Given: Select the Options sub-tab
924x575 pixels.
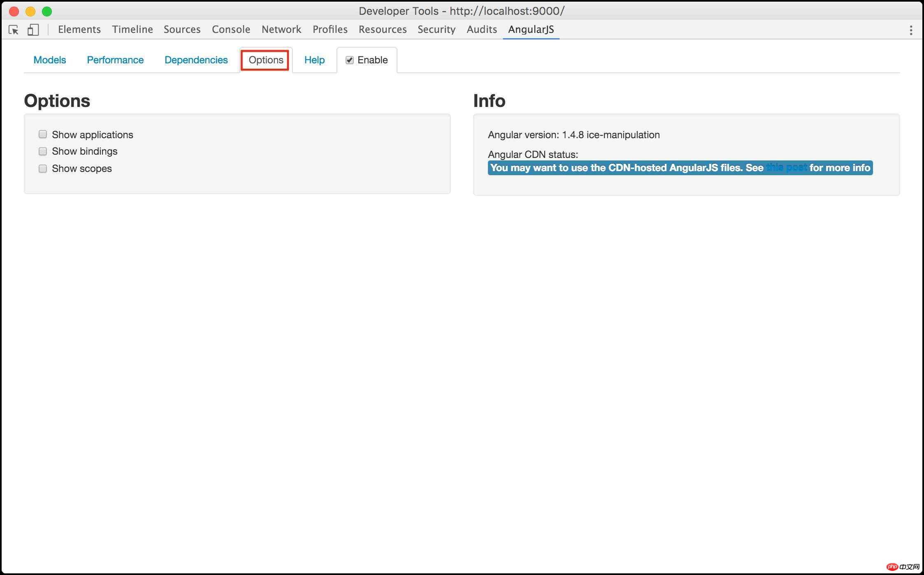Looking at the screenshot, I should click(x=266, y=60).
